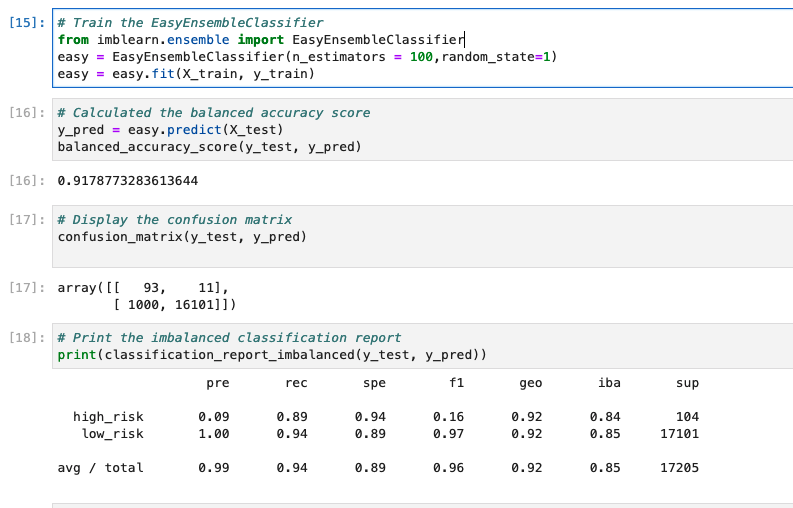Viewport: 793px width, 508px height.
Task: Select the 'sup' column header
Action: tap(687, 384)
